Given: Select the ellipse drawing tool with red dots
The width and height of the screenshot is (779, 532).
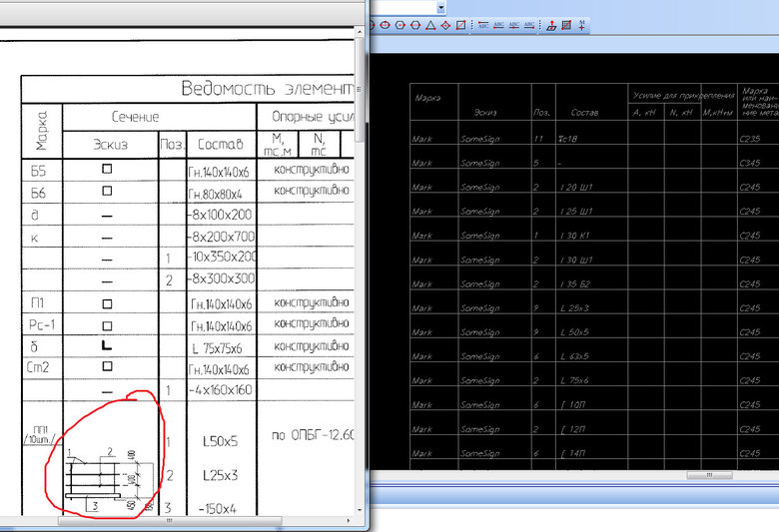Looking at the screenshot, I should (x=386, y=25).
